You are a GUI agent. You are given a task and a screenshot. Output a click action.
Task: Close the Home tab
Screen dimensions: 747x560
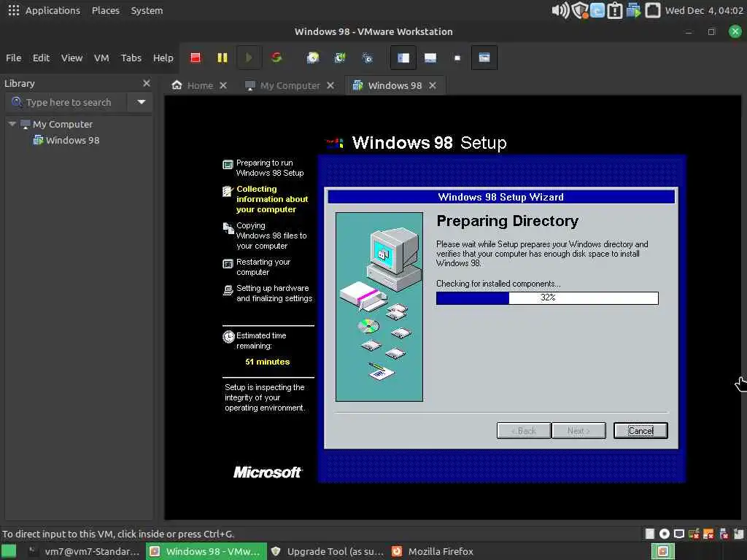pos(223,86)
